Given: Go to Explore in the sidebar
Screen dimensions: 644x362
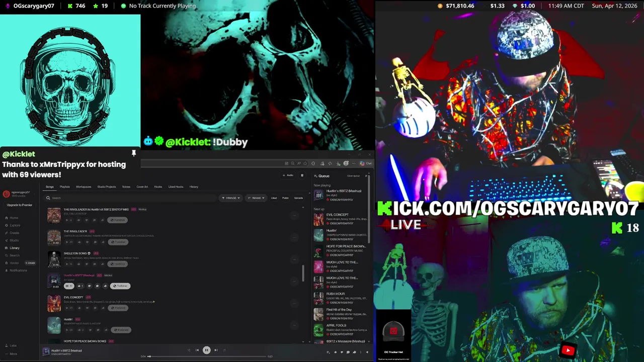Looking at the screenshot, I should [13, 225].
